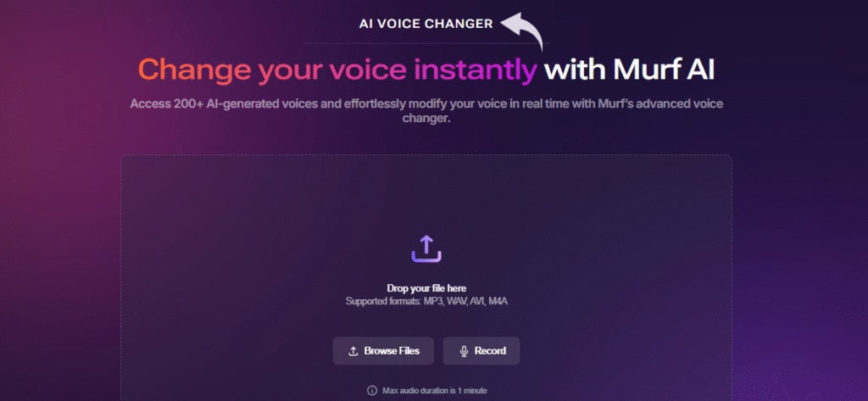Start recording with the Record button
Screen dimensions: 868x401
pyautogui.click(x=481, y=351)
